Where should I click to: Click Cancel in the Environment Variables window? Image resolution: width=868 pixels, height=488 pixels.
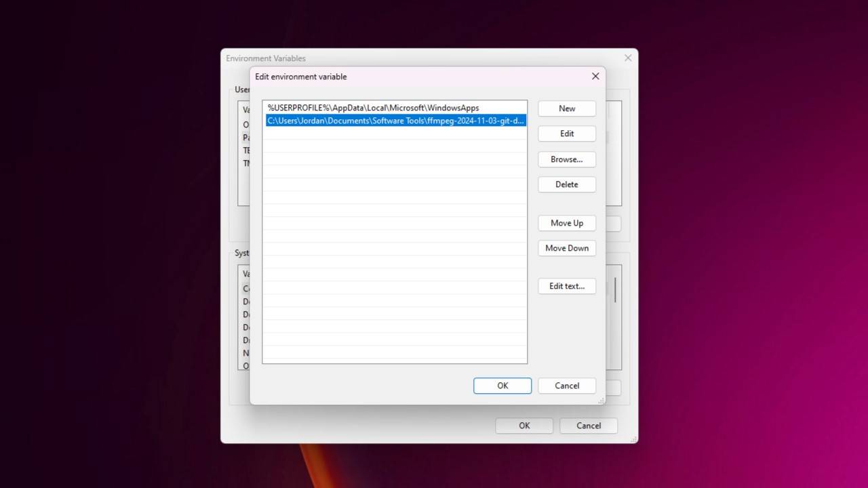[x=589, y=426]
